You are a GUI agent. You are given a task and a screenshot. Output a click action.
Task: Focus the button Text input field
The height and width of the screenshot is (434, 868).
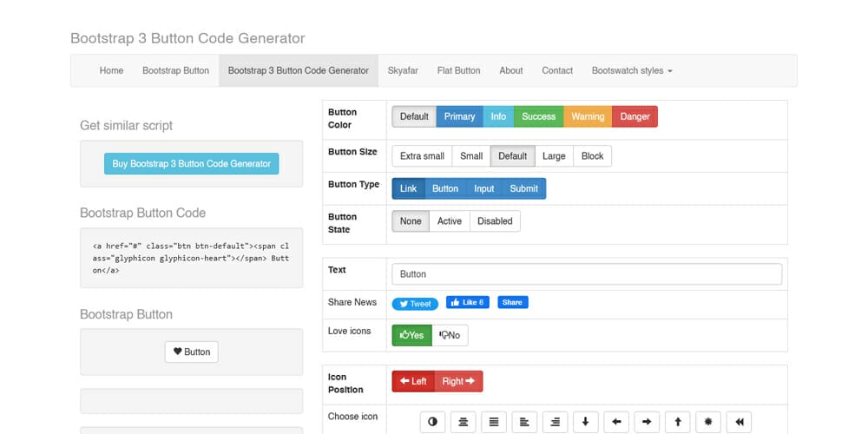(x=587, y=274)
